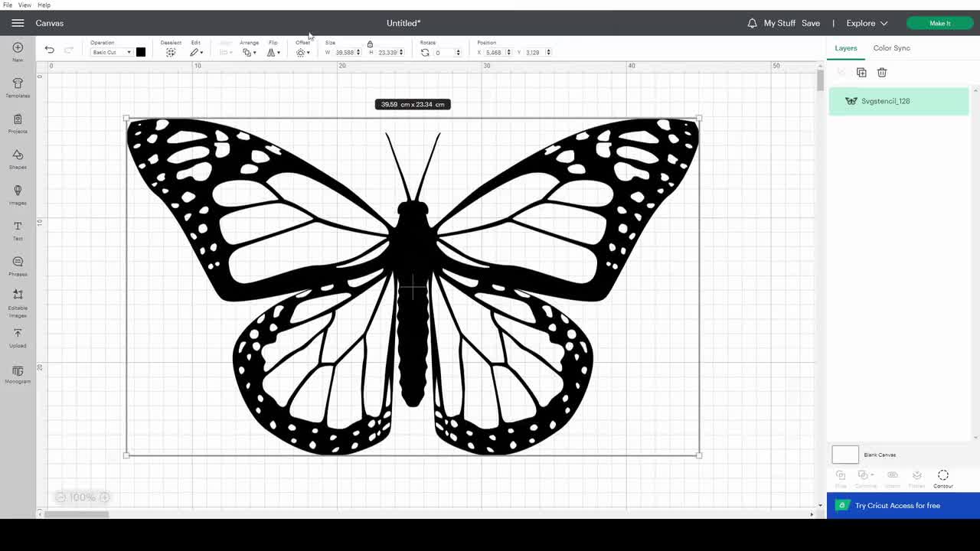The width and height of the screenshot is (980, 551).
Task: Click the green Make It button
Action: pyautogui.click(x=939, y=23)
